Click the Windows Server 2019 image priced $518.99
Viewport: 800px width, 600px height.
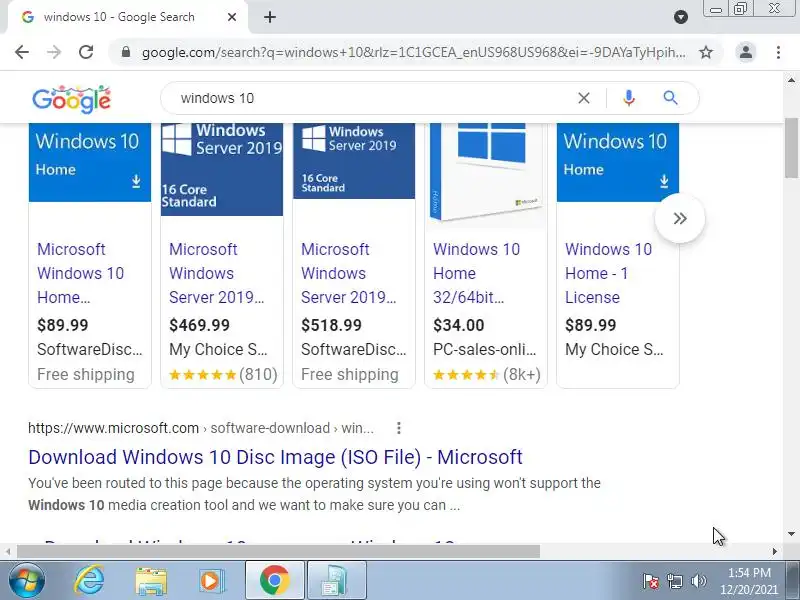[x=354, y=161]
